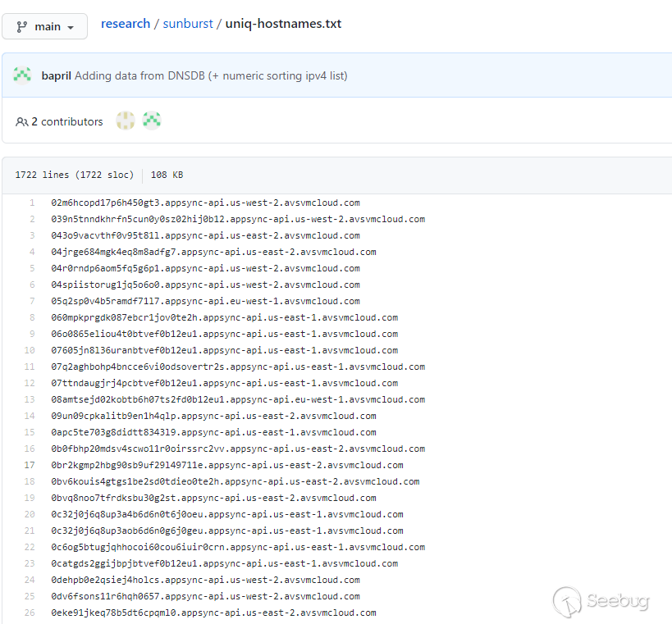This screenshot has width=672, height=624.
Task: Click hostname 07ttndaugjrj4pcbtvef0b12eu1 line
Action: pos(225,383)
